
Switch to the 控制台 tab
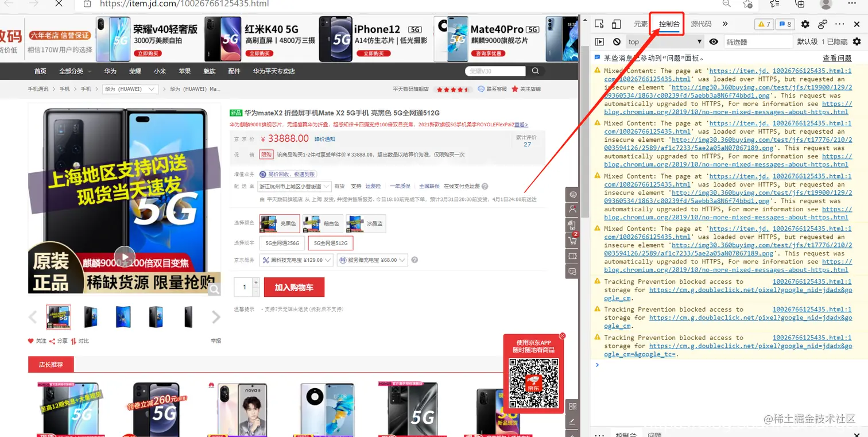[x=669, y=24]
